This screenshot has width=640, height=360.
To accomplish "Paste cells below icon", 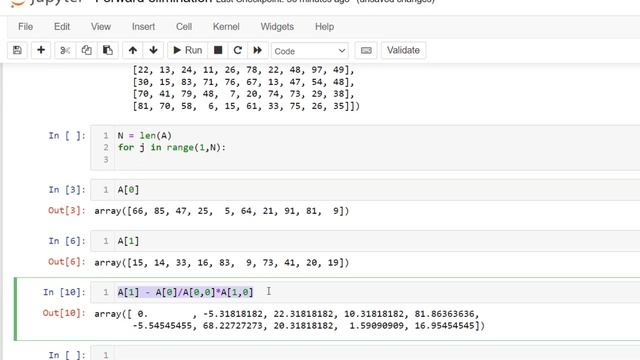I will pyautogui.click(x=108, y=50).
